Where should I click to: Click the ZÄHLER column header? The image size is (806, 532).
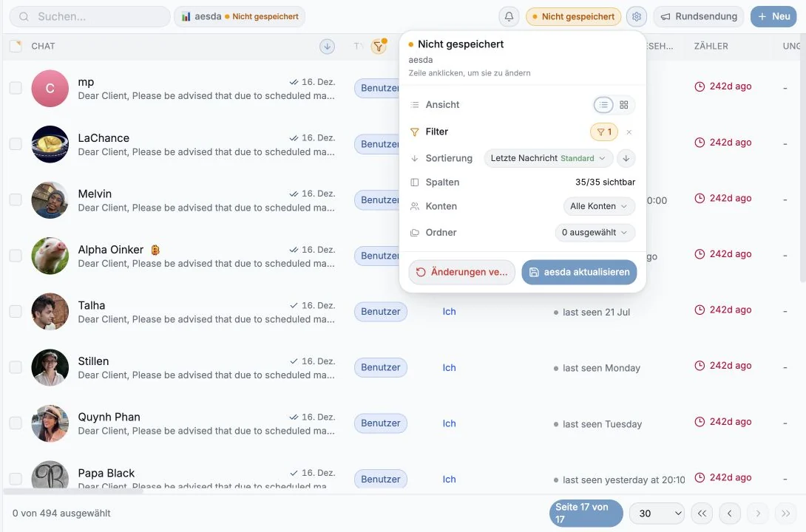pos(711,47)
